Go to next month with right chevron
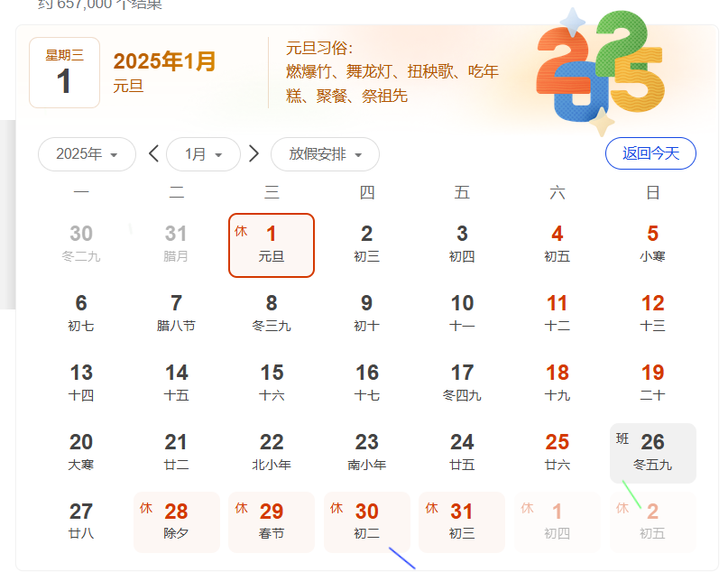 coord(253,154)
